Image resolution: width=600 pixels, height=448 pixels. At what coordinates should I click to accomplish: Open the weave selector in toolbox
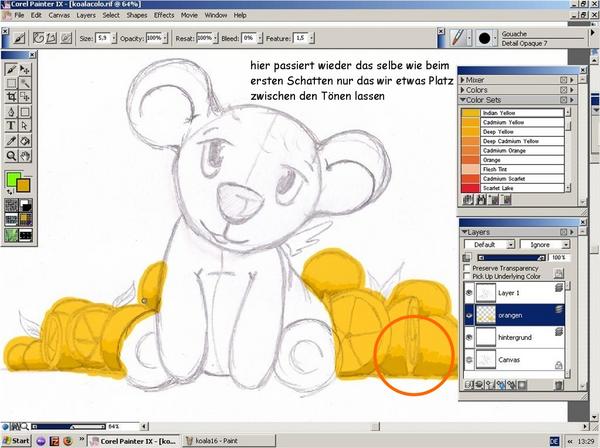tap(26, 220)
